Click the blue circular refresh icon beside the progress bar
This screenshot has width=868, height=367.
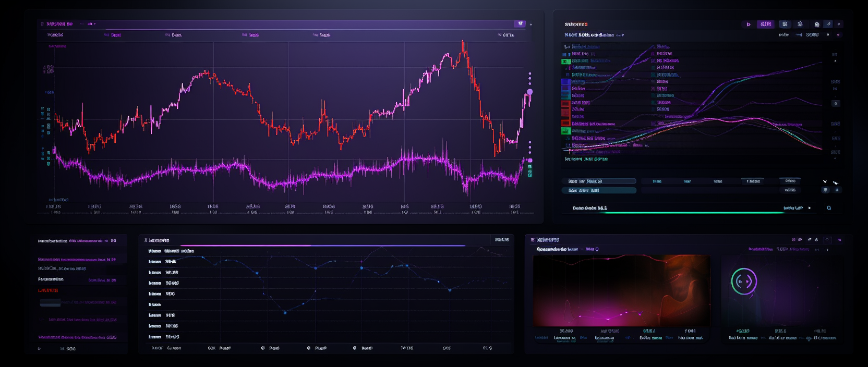829,208
